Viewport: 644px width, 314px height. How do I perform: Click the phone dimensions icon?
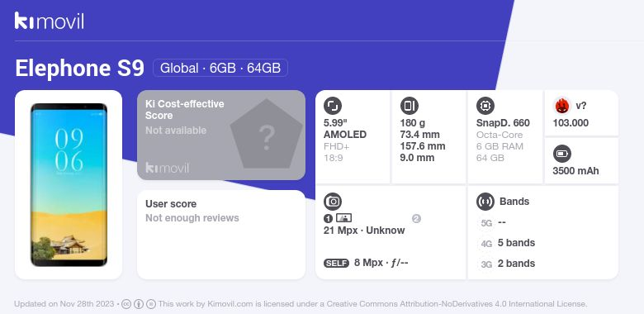409,106
